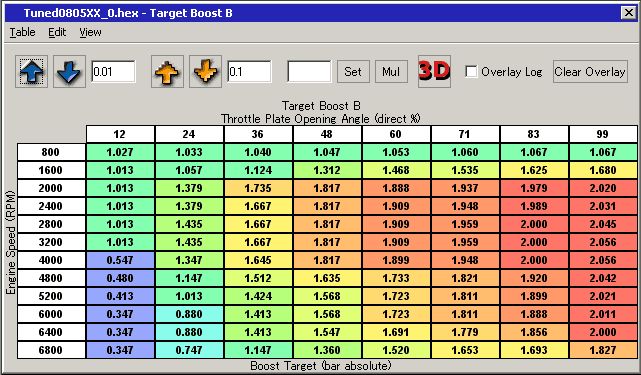The width and height of the screenshot is (641, 375).
Task: Select the 3200 RPM row header
Action: coord(51,242)
